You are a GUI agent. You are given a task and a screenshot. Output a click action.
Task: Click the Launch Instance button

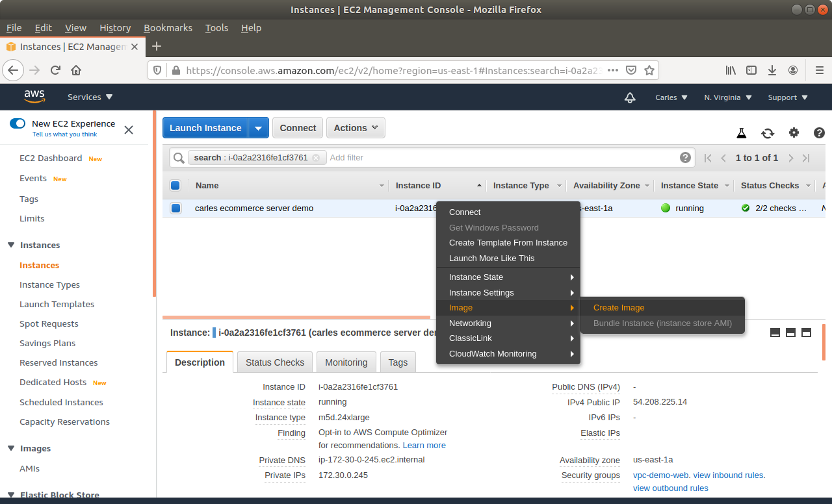(205, 128)
